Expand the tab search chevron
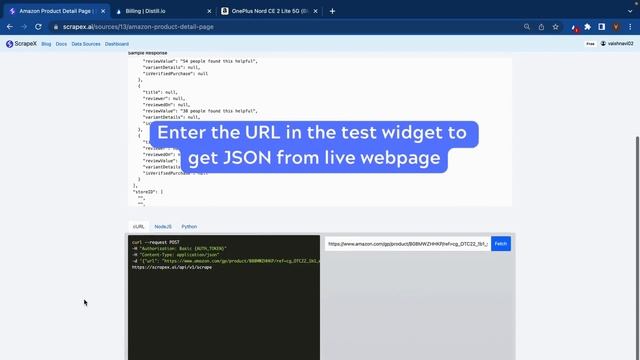This screenshot has width=640, height=360. (630, 11)
